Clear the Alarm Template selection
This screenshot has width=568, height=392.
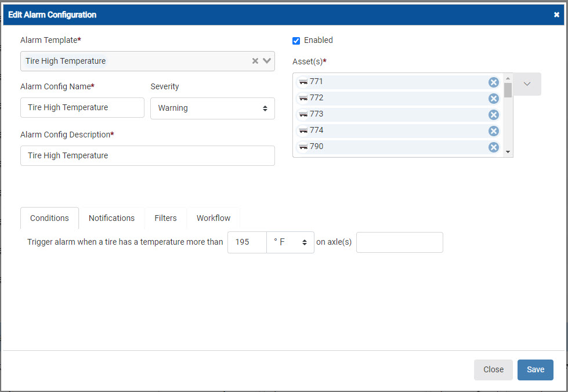(x=255, y=61)
